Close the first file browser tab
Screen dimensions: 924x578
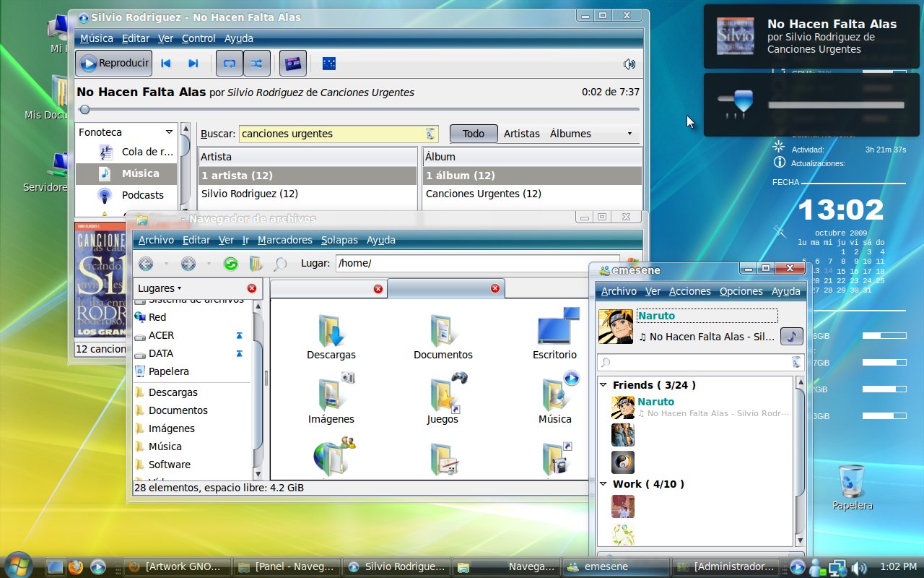tap(378, 289)
